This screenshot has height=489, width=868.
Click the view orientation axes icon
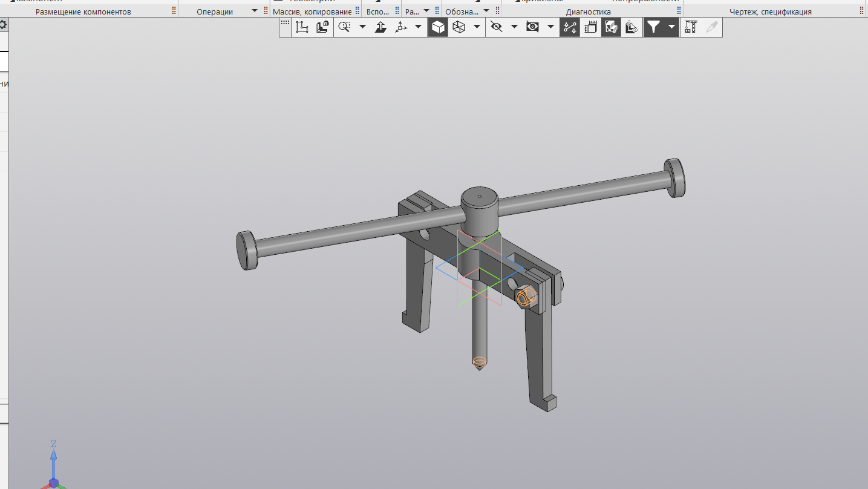point(401,27)
